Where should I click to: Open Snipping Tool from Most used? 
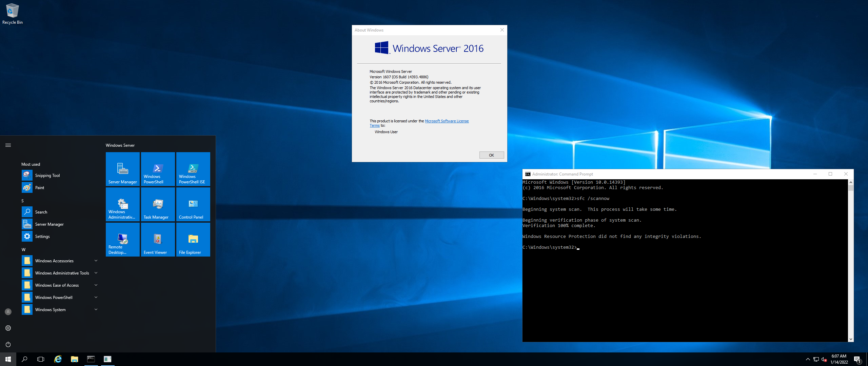coord(60,175)
